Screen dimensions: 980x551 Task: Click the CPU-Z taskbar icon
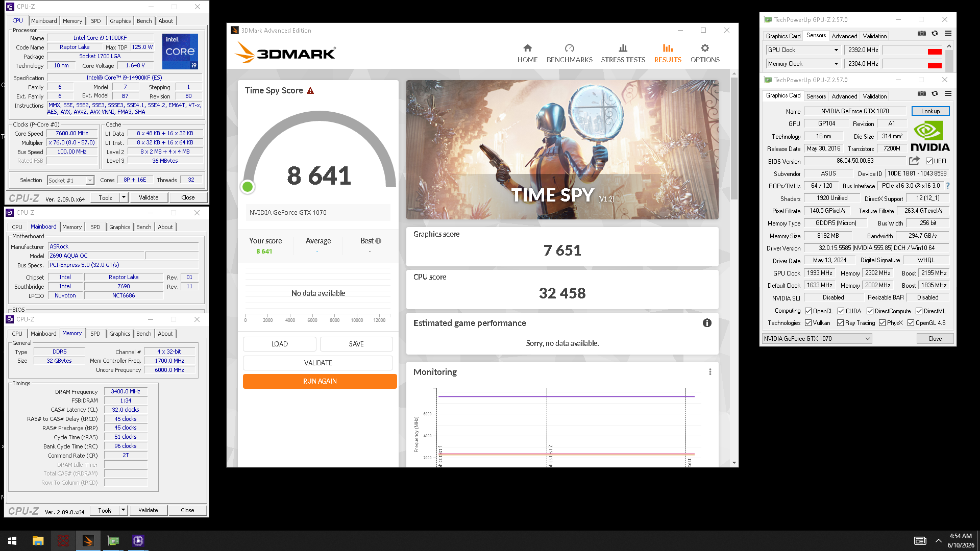(138, 541)
